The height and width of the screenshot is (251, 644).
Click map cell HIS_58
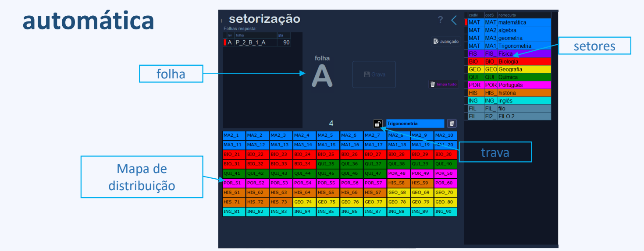point(398,183)
